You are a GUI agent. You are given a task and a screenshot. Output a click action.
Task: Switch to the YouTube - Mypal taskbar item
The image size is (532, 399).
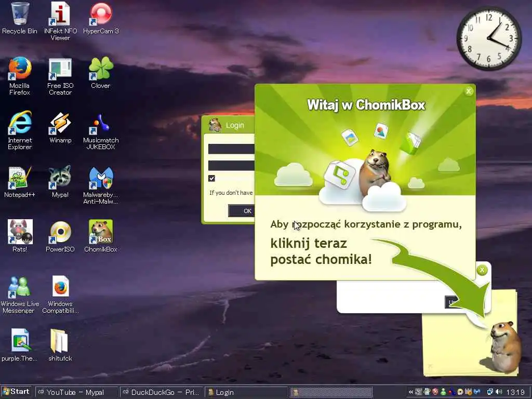(77, 392)
